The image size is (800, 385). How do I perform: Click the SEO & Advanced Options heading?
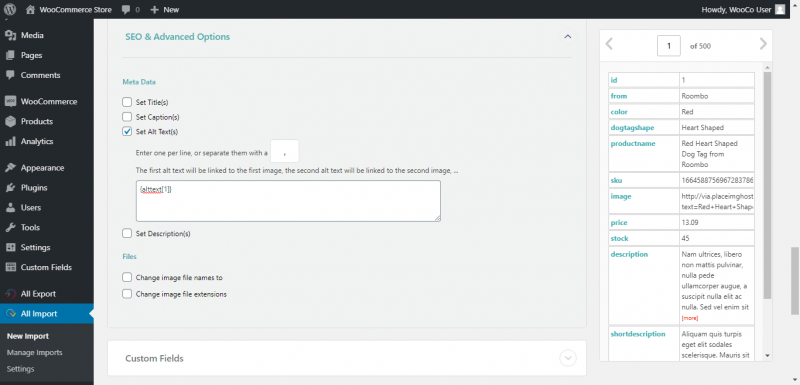pyautogui.click(x=178, y=37)
